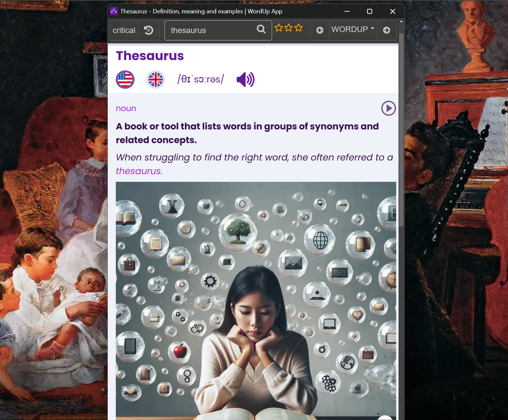Click the thesaurus link in the example sentence
The image size is (508, 420).
coord(139,170)
